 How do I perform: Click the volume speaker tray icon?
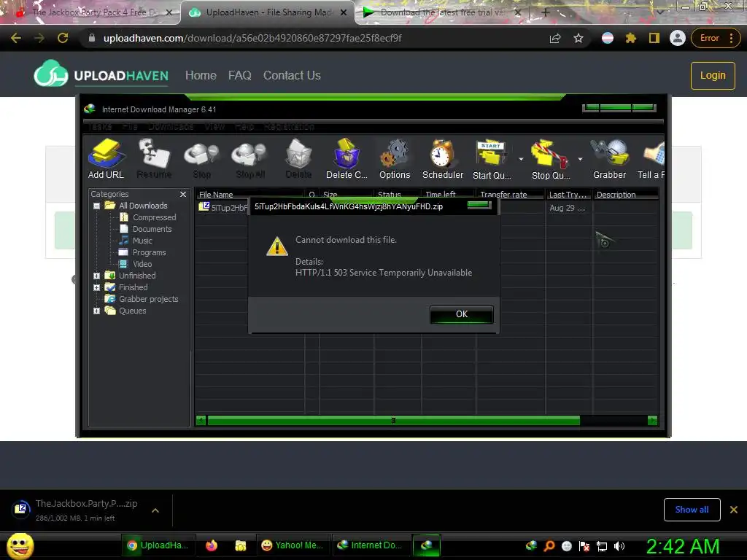click(x=619, y=546)
